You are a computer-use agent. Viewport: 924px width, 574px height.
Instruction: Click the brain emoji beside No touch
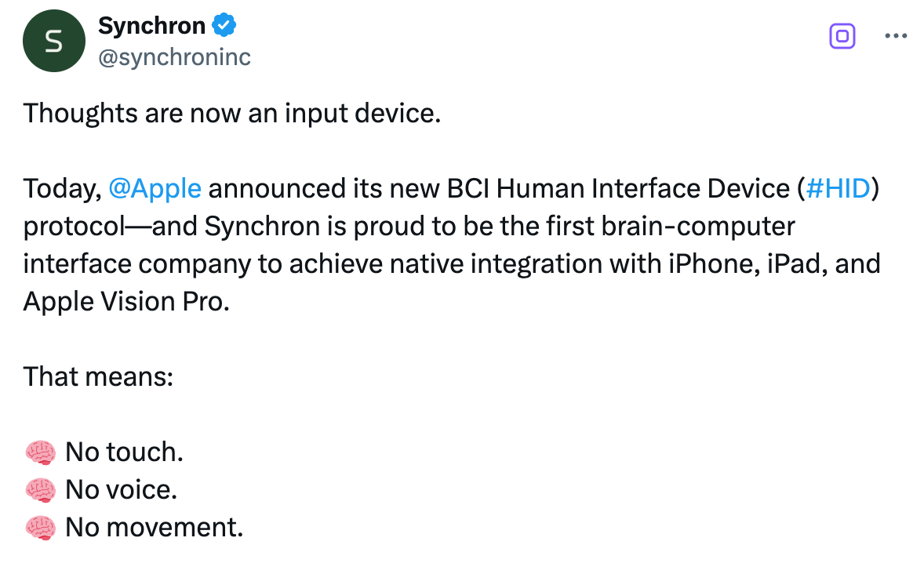[40, 452]
